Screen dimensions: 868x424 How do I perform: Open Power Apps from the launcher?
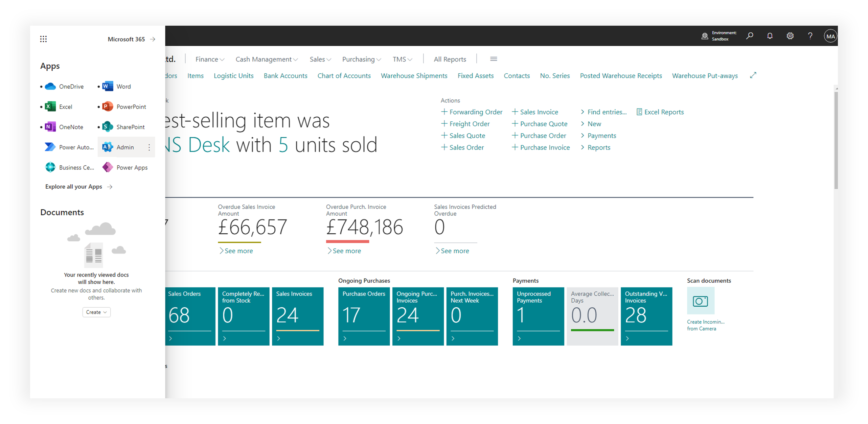(x=108, y=167)
